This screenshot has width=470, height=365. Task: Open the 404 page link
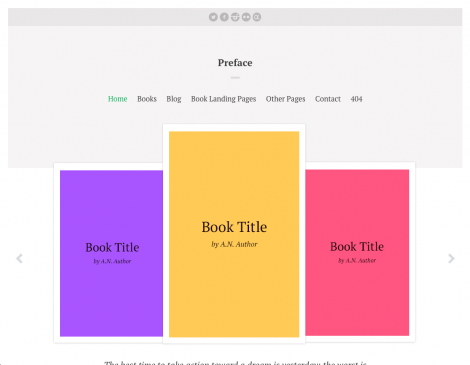[356, 99]
